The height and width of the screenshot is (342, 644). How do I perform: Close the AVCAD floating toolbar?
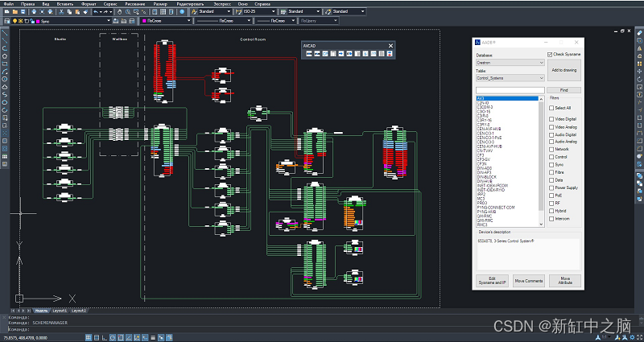[390, 45]
